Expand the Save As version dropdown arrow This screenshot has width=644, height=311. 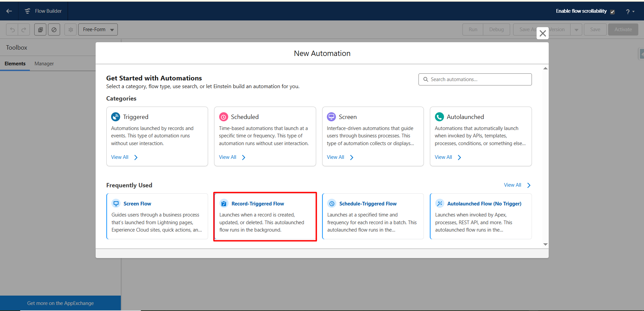pos(576,29)
